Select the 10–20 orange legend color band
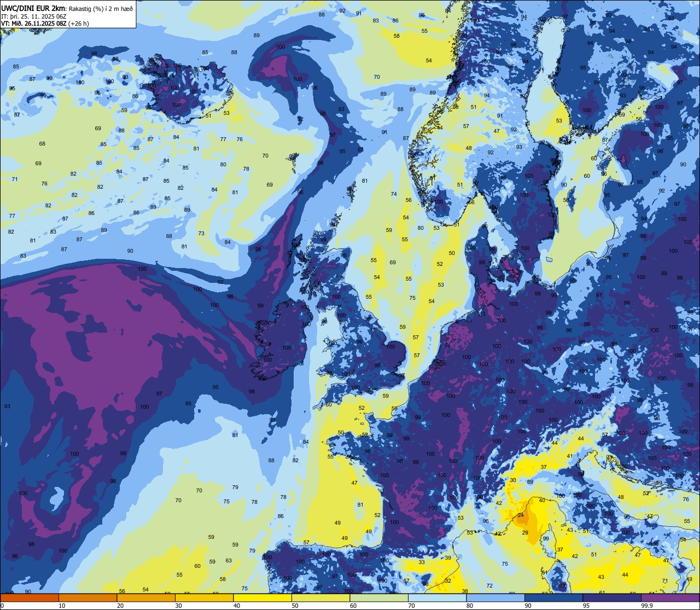700x610 pixels. (87, 597)
